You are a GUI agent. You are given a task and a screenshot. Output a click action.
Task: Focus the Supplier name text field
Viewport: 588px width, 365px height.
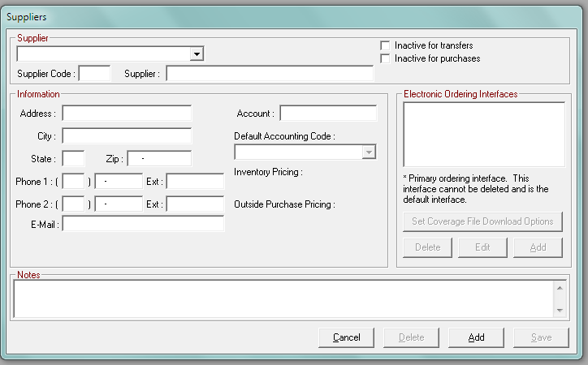[269, 74]
